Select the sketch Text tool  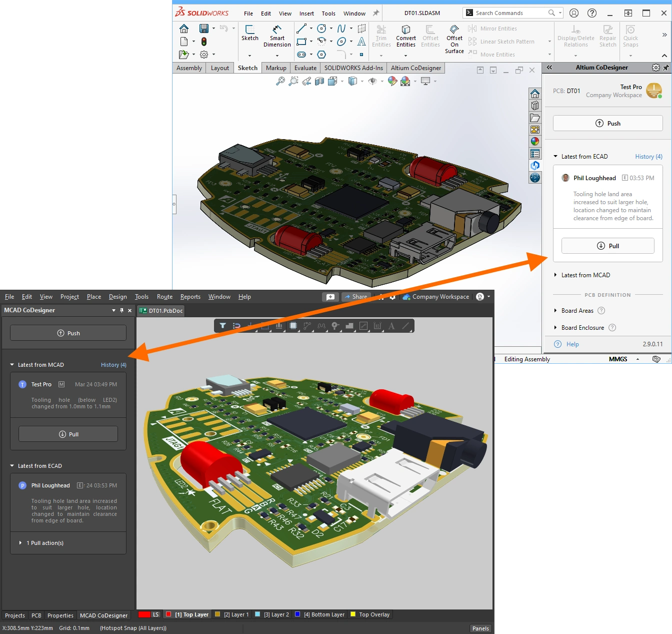click(361, 42)
